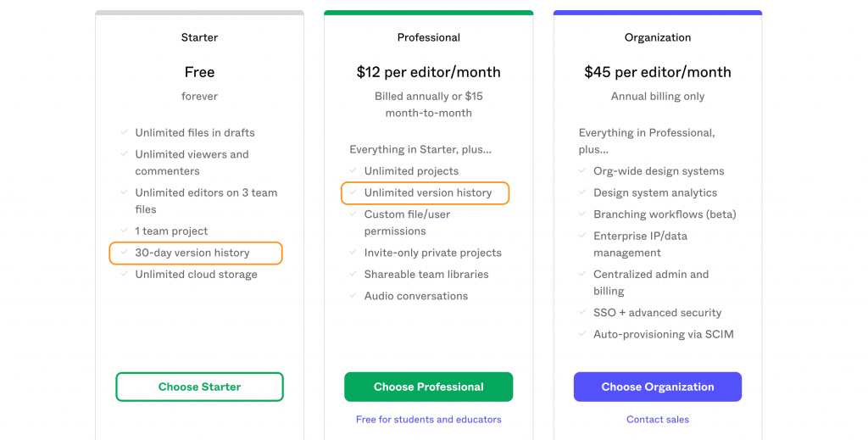Screen dimensions: 868x440
Task: Click checkmark beside Unlimited cloud storage
Action: pos(125,274)
